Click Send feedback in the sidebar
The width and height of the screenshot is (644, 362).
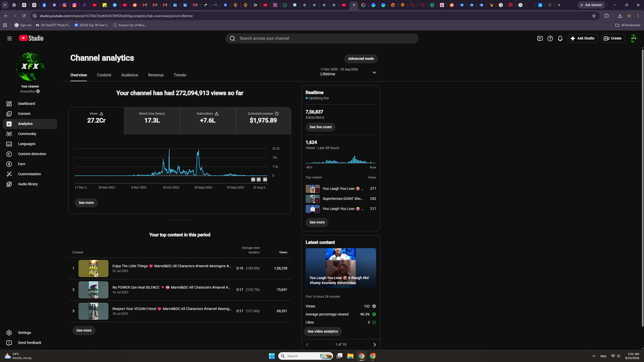pos(30,343)
